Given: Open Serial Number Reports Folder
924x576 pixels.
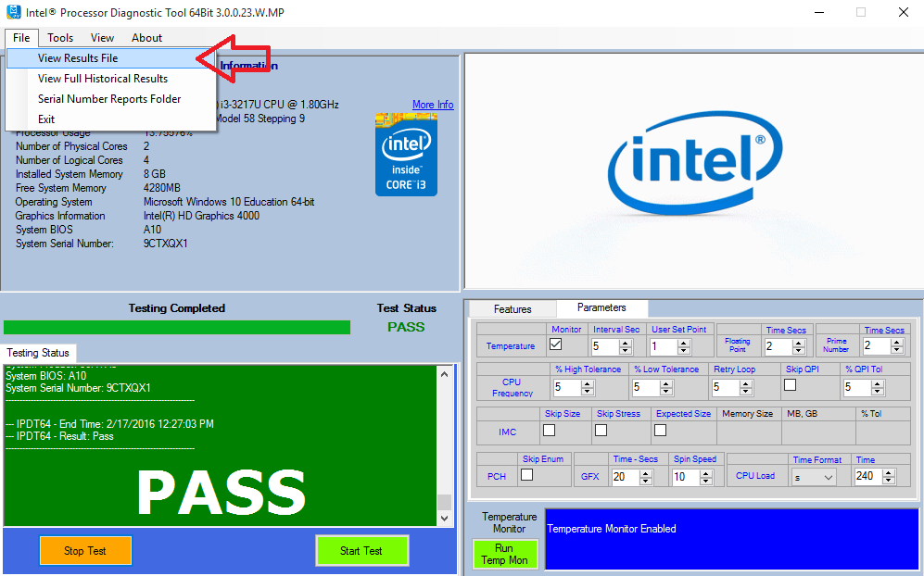Looking at the screenshot, I should tap(110, 99).
